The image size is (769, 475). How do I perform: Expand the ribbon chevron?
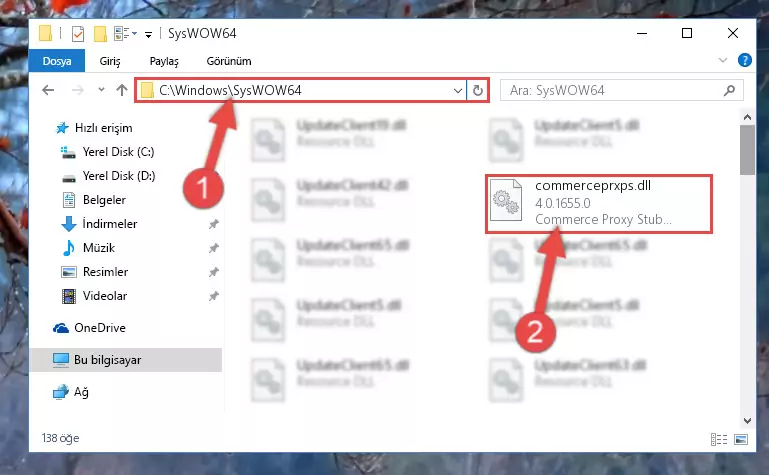(722, 60)
